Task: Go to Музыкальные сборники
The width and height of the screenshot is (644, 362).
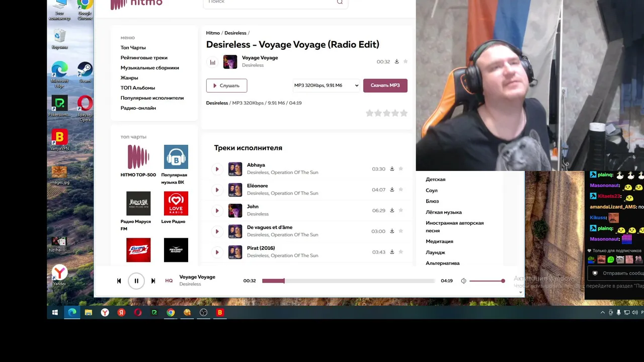Action: (x=150, y=68)
